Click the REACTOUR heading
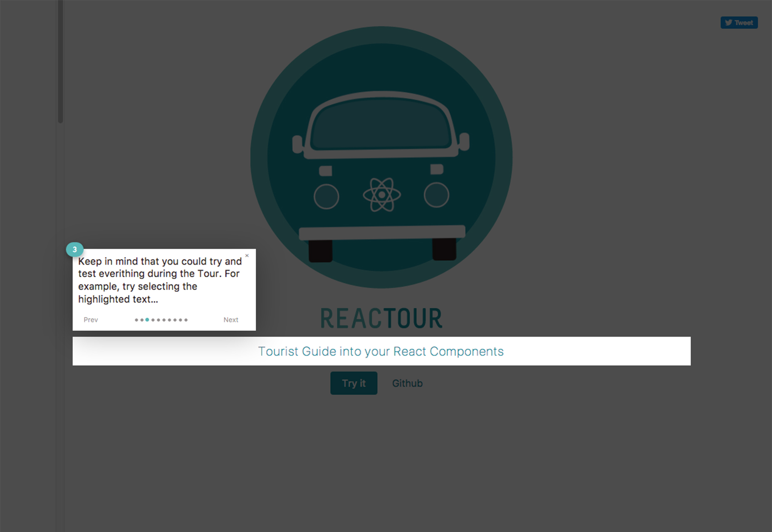The height and width of the screenshot is (532, 772). pyautogui.click(x=381, y=319)
